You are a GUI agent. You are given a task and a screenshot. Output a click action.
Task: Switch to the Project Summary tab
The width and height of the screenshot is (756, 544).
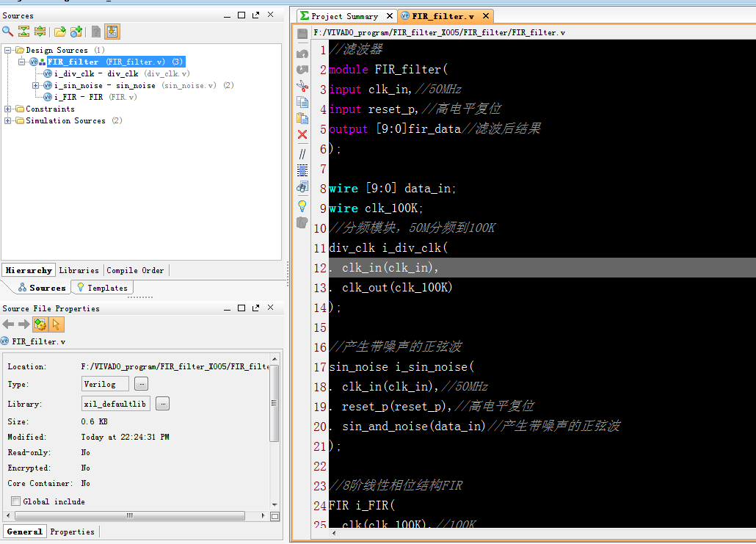click(345, 15)
